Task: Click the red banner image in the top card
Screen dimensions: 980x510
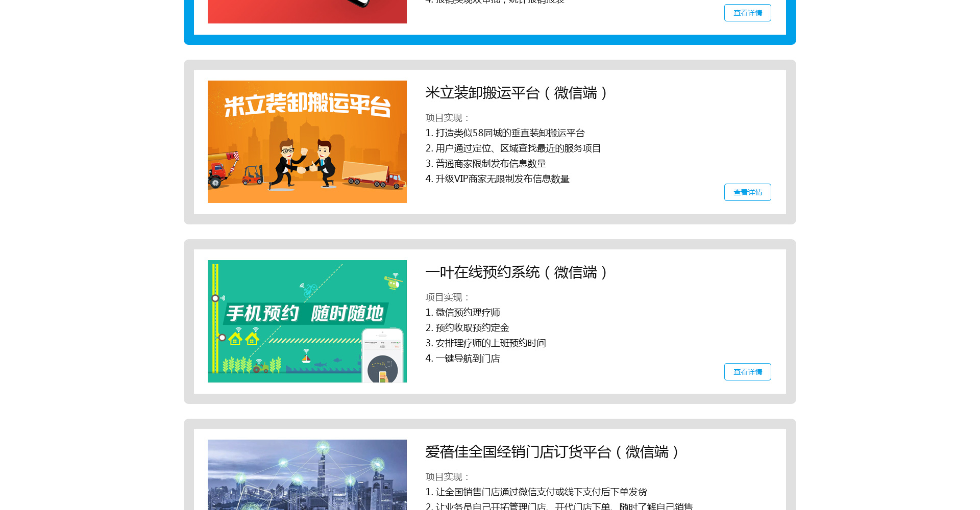Action: 307,11
